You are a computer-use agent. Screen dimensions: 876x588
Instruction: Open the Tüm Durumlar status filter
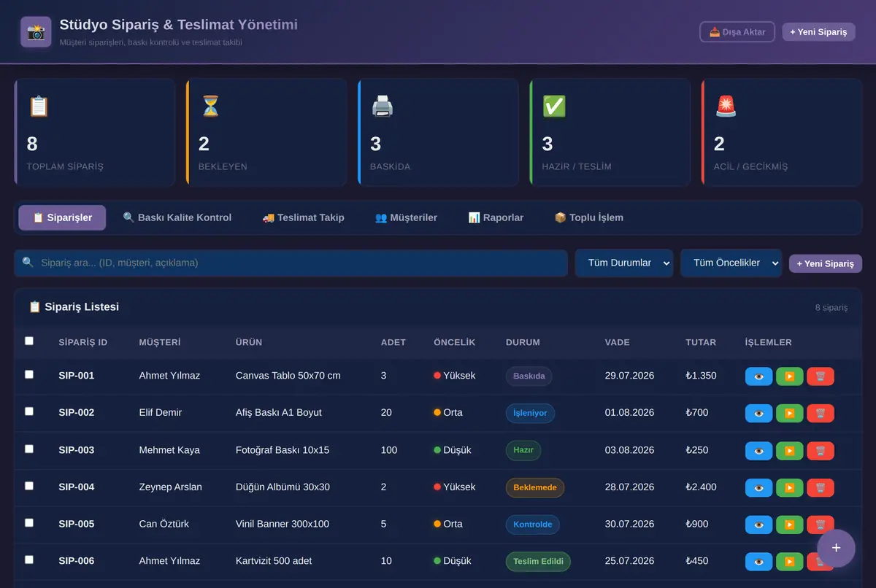pos(624,263)
